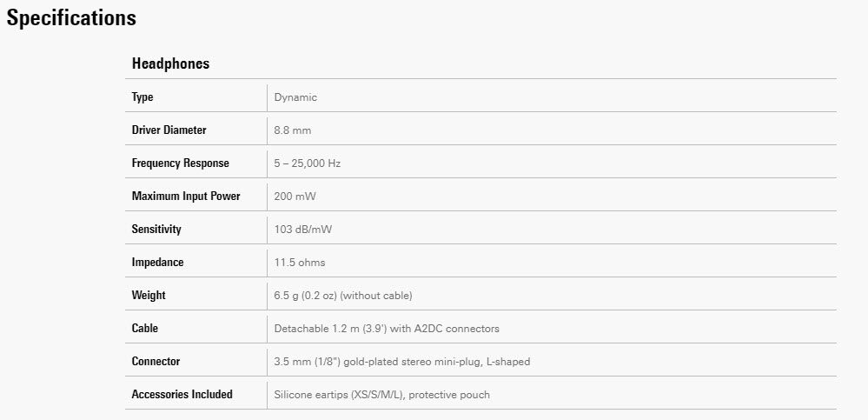The height and width of the screenshot is (420, 868).
Task: Click the Detachable 1.2 m cable description
Action: pyautogui.click(x=386, y=329)
